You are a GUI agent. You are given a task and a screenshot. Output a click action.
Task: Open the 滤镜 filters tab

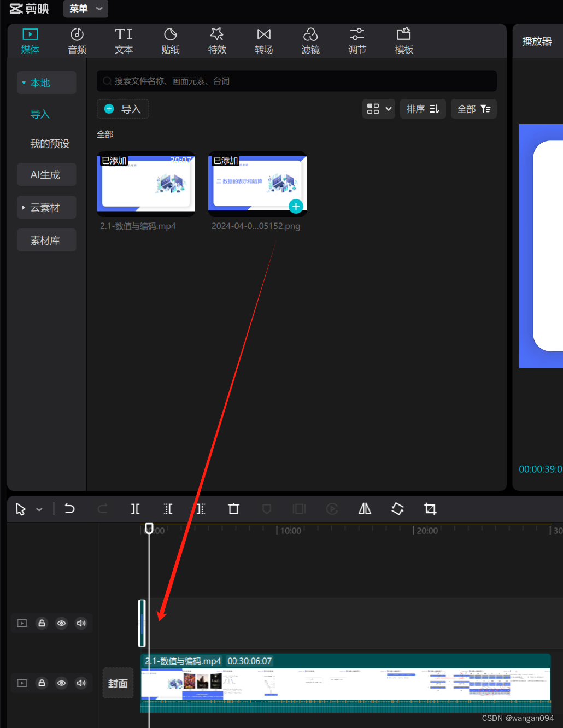310,42
